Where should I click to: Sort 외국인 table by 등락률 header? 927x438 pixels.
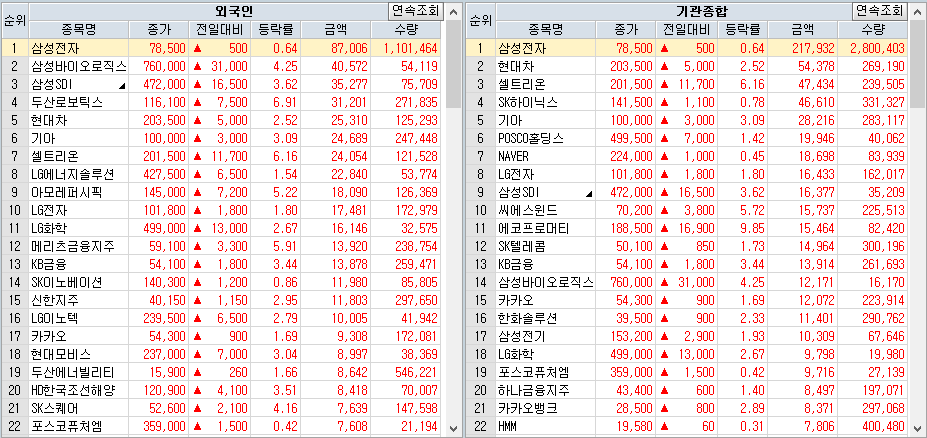click(276, 30)
